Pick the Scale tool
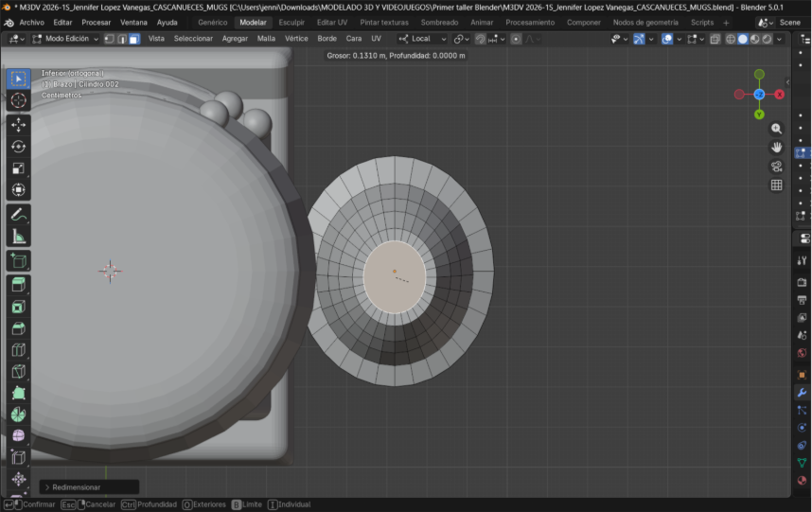 (x=18, y=168)
